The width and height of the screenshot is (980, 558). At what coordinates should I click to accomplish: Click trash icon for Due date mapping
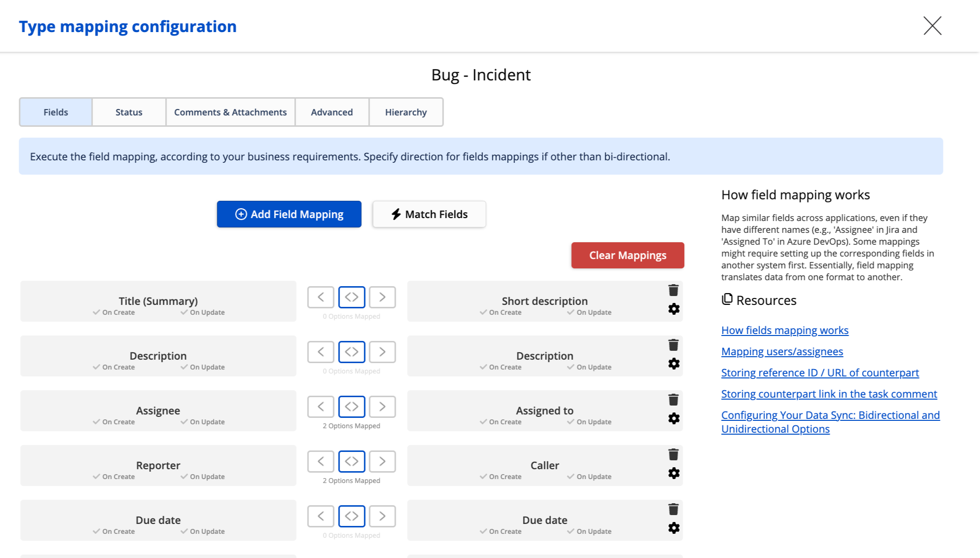point(673,509)
